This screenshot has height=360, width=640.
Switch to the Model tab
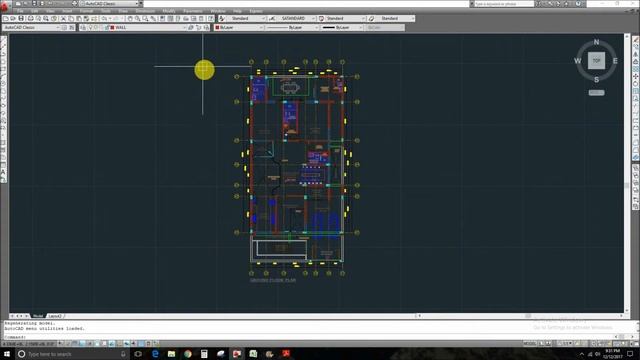click(38, 316)
